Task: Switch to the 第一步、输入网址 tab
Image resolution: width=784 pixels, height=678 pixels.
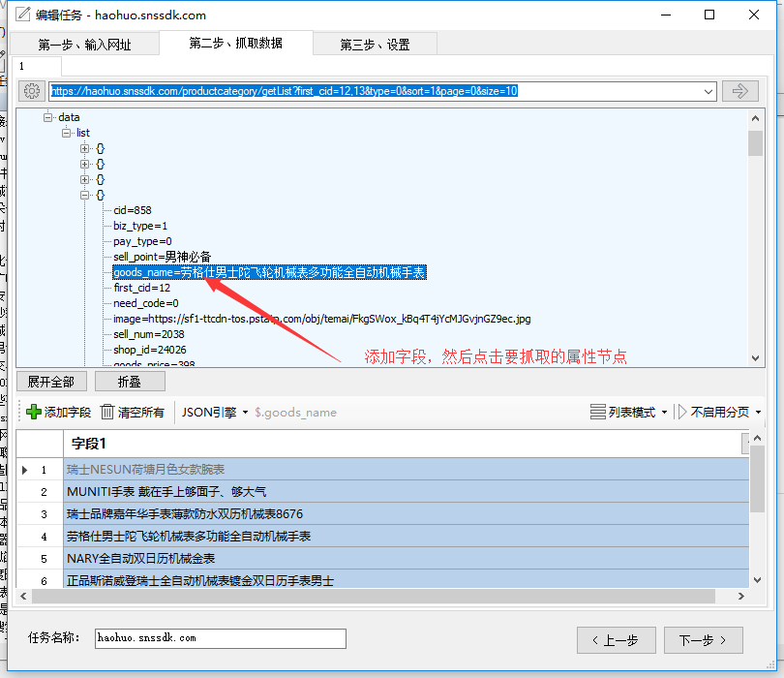Action: [x=83, y=43]
